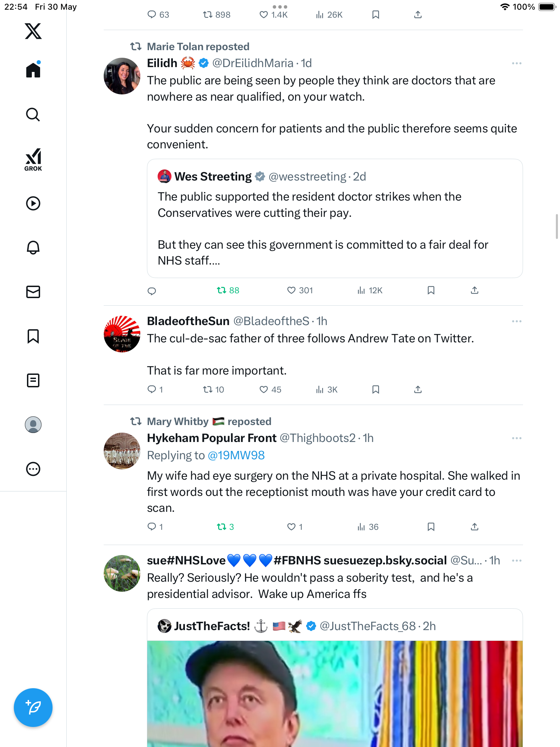
Task: Bookmark the Hykeham Popular Front post
Action: pos(431,527)
